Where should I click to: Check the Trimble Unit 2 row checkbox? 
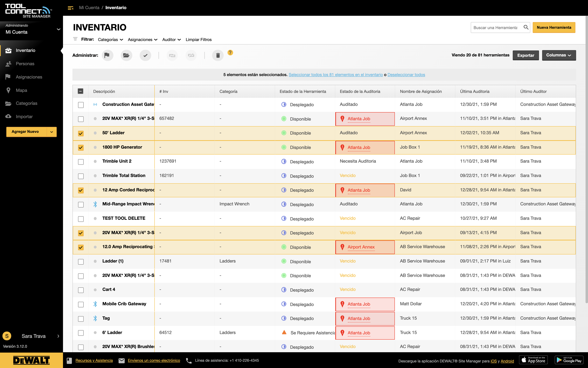pyautogui.click(x=81, y=162)
